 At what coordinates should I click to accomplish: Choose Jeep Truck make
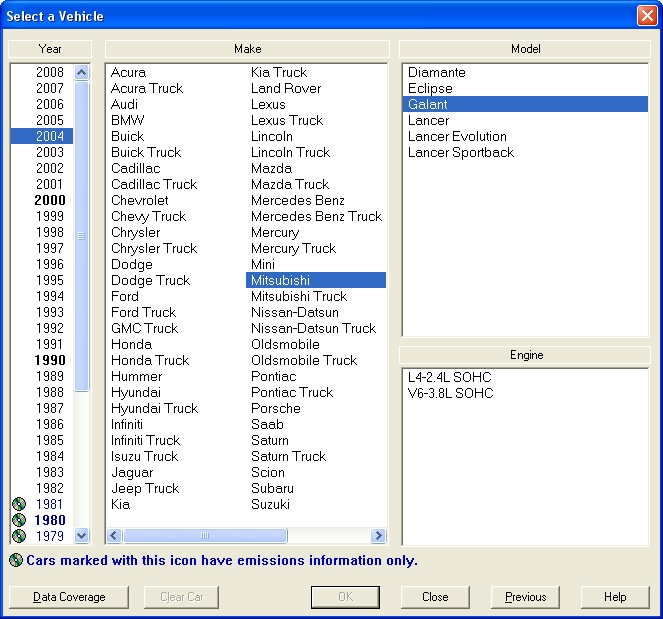tap(145, 488)
